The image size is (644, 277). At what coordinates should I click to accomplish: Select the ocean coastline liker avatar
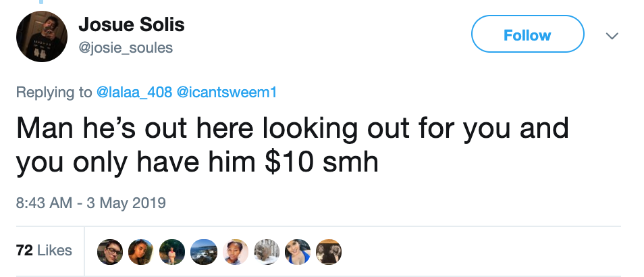pos(204,251)
